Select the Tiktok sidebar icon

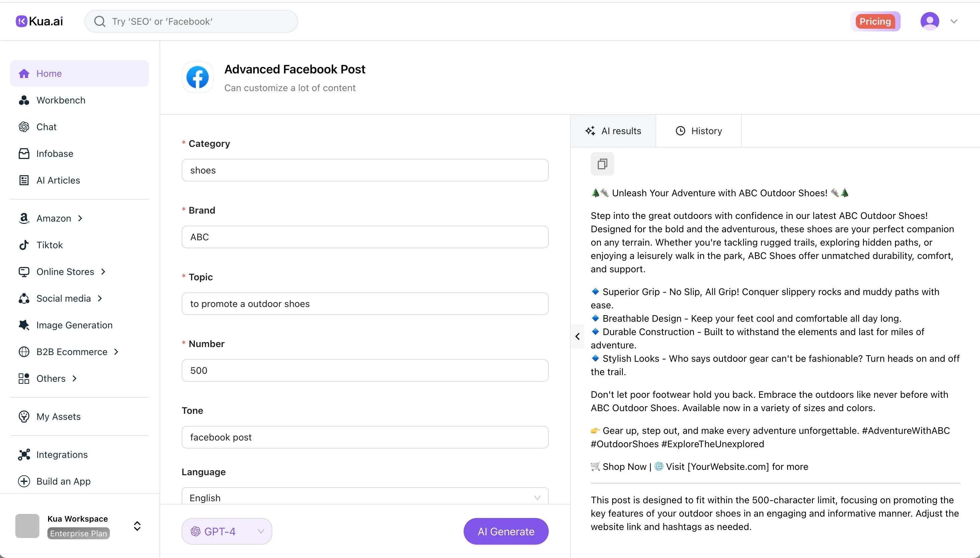click(x=24, y=245)
